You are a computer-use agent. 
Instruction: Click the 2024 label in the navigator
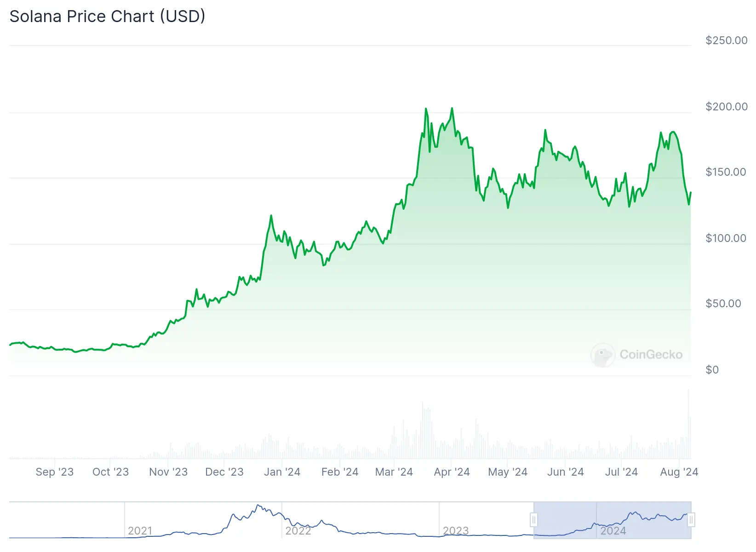(x=613, y=531)
